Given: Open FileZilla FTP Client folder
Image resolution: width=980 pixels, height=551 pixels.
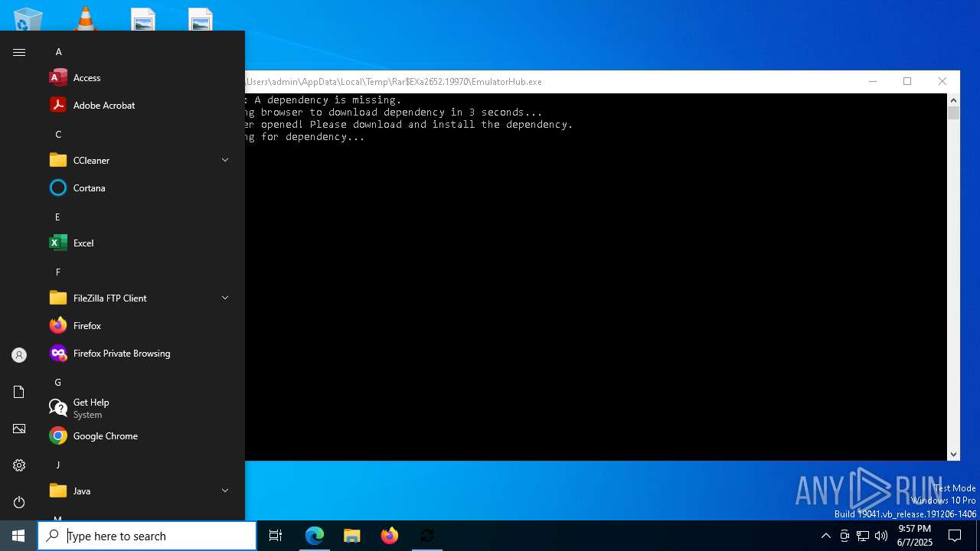Looking at the screenshot, I should pyautogui.click(x=141, y=298).
